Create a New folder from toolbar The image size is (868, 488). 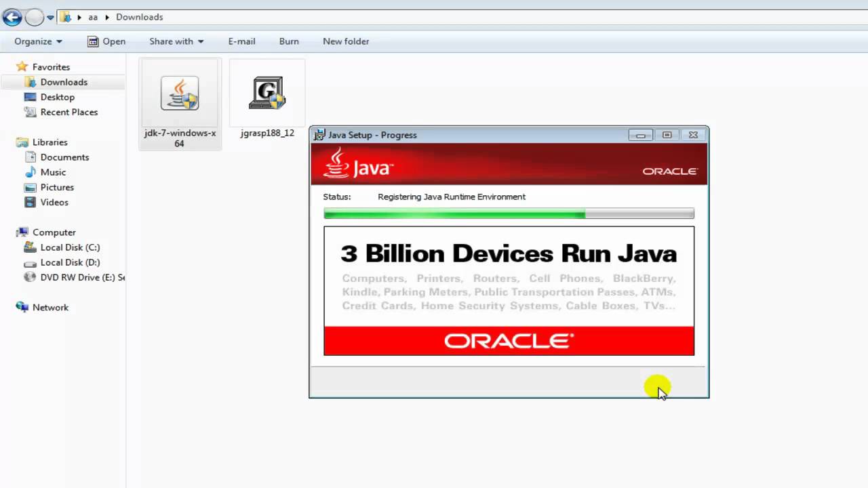click(x=346, y=41)
